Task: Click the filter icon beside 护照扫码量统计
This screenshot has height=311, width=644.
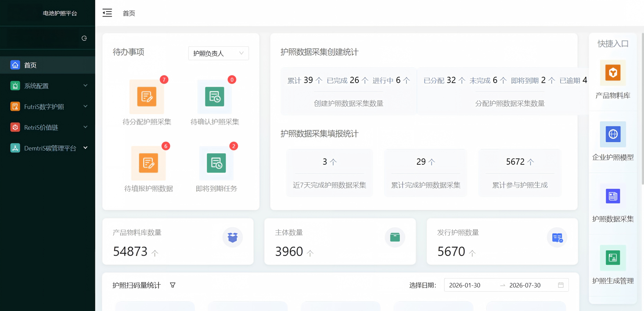Action: click(x=172, y=285)
